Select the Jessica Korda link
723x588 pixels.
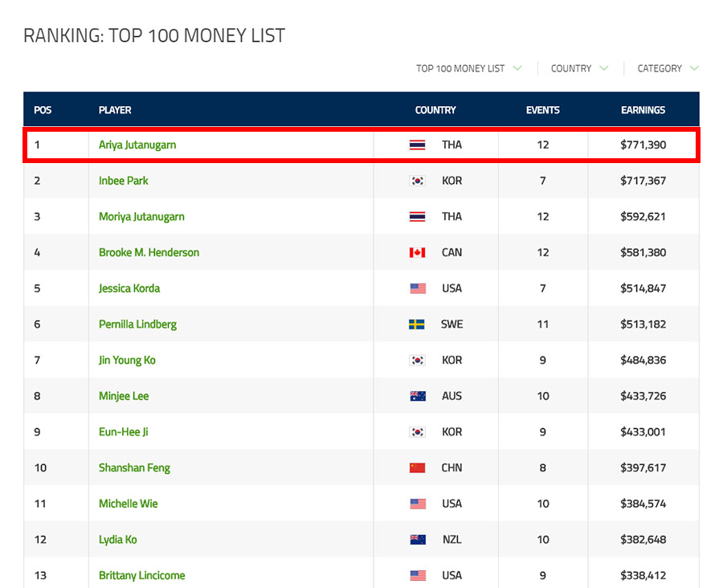[129, 288]
